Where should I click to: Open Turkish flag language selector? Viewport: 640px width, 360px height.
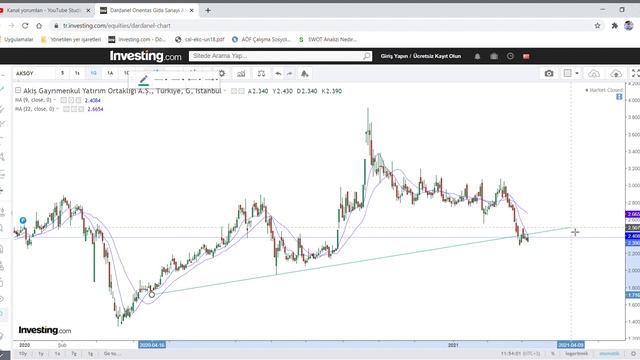click(x=526, y=56)
